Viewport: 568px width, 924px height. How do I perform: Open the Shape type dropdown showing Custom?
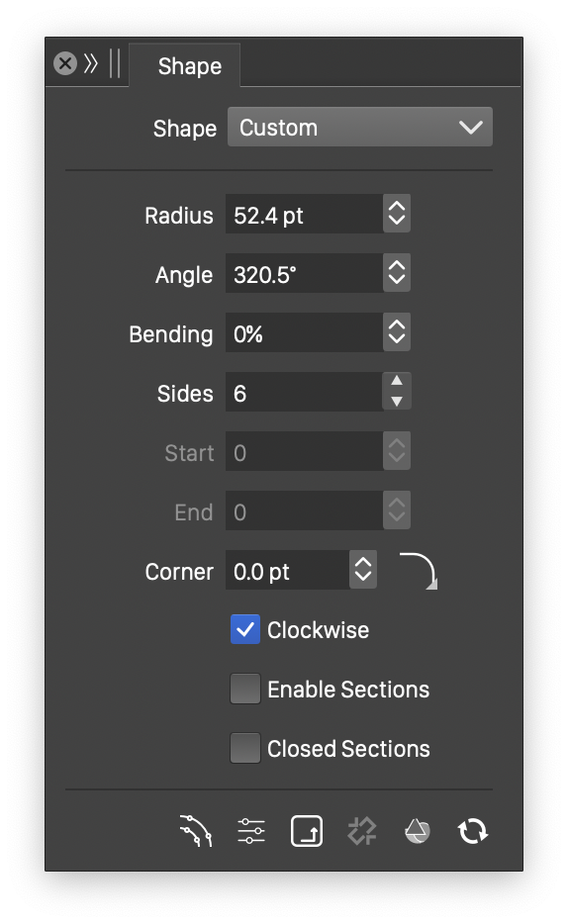click(x=360, y=127)
